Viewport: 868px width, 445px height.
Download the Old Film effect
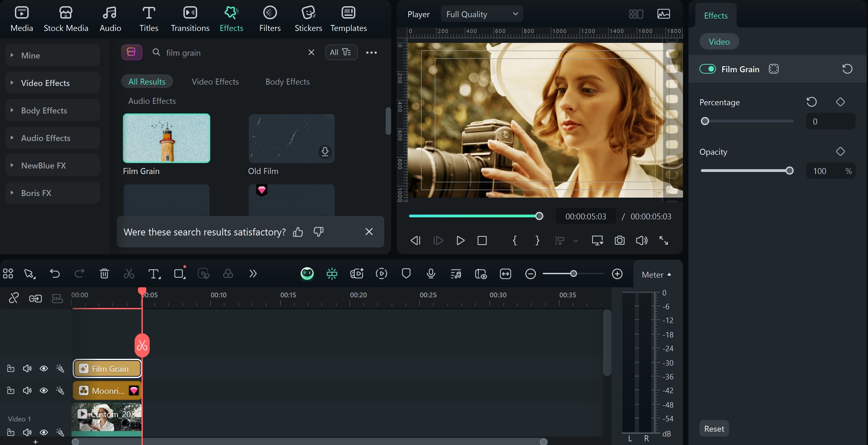pos(325,152)
